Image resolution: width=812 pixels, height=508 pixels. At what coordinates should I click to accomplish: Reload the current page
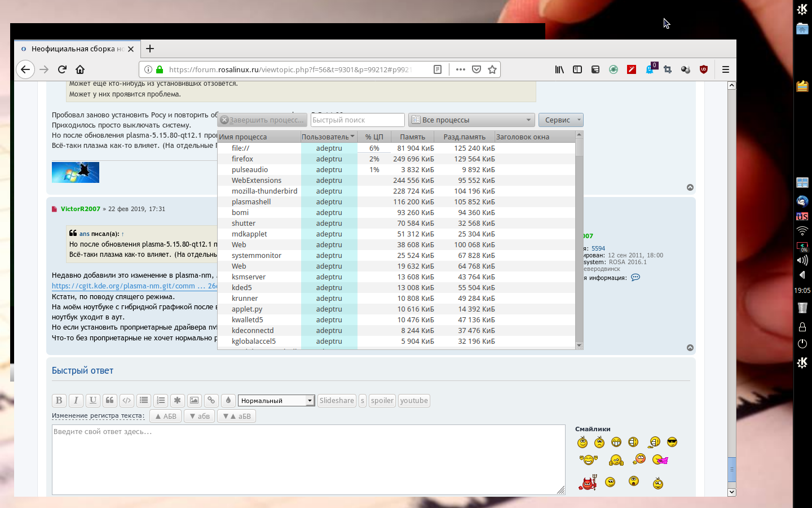tap(62, 69)
